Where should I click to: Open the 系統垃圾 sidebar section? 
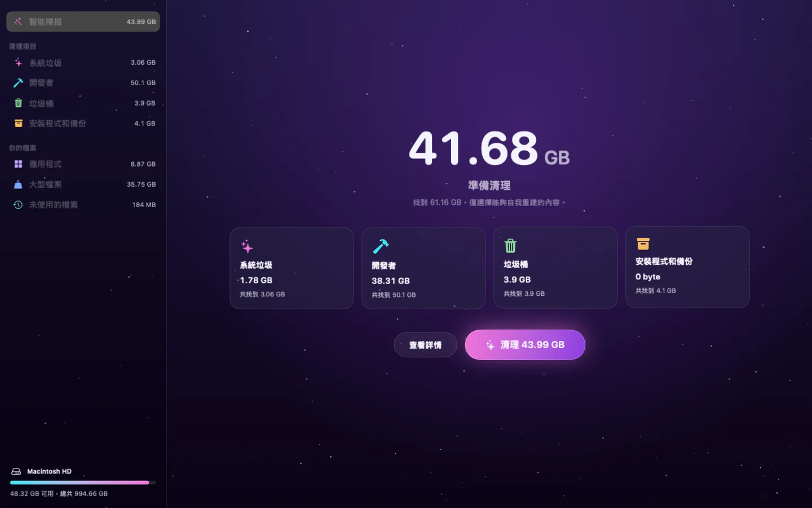(83, 63)
